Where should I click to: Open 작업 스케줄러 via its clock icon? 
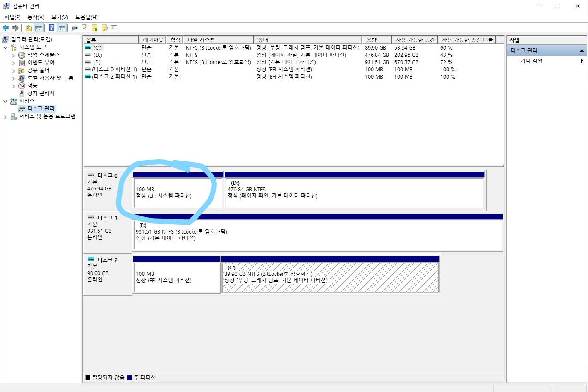(x=22, y=55)
